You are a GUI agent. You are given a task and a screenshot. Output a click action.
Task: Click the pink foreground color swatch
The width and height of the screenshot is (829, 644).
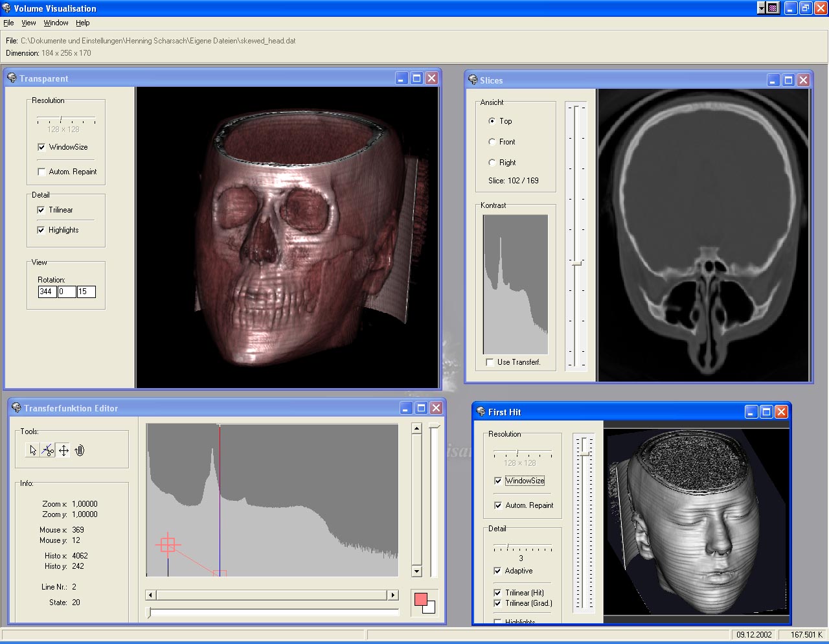pos(420,599)
